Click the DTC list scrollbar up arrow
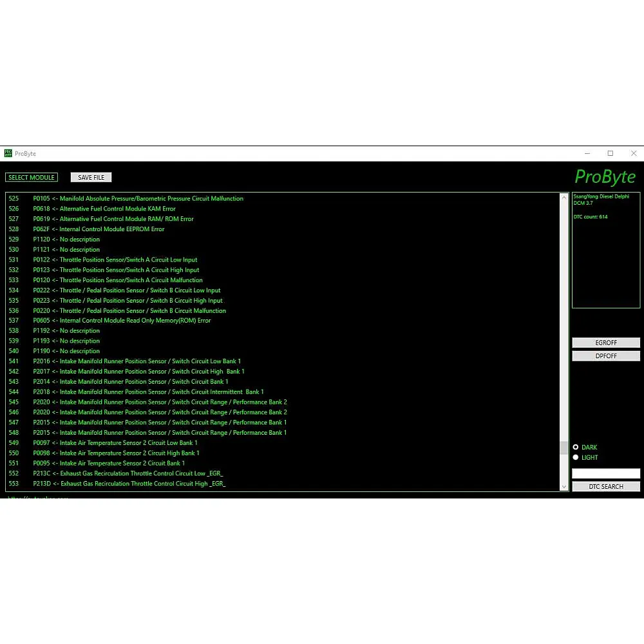This screenshot has height=644, width=644. coord(564,198)
